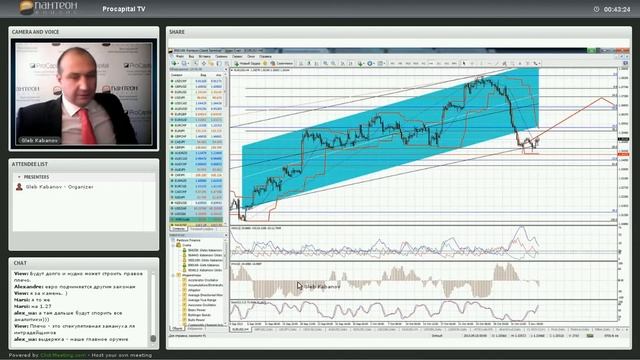Image resolution: width=640 pixels, height=360 pixels.
Task: Close the Market Watch panel
Action: [226, 70]
